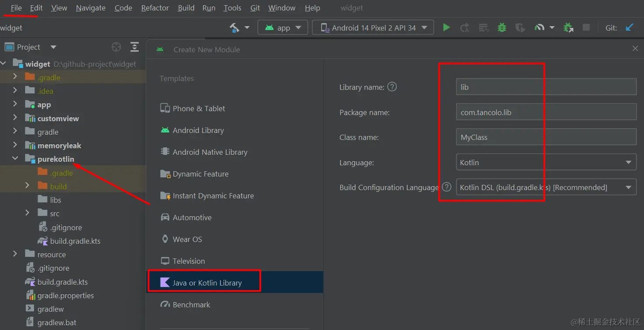Open the Build Configuration Language dropdown
Screen dimensions: 644x330
546,187
